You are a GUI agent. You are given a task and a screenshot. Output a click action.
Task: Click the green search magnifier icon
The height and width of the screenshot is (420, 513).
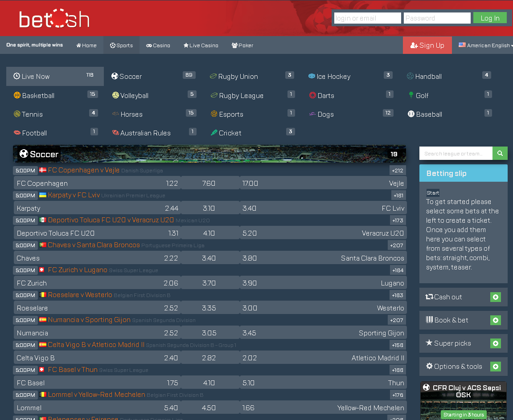500,153
